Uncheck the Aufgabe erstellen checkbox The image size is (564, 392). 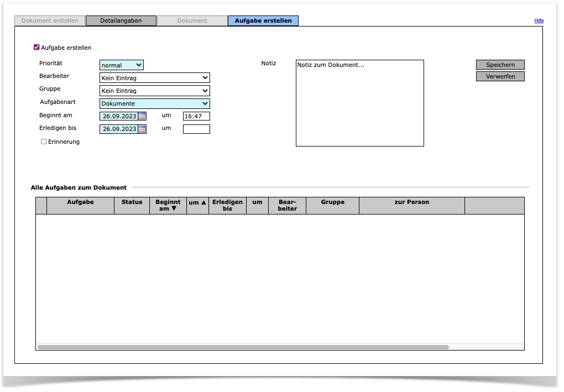[37, 48]
